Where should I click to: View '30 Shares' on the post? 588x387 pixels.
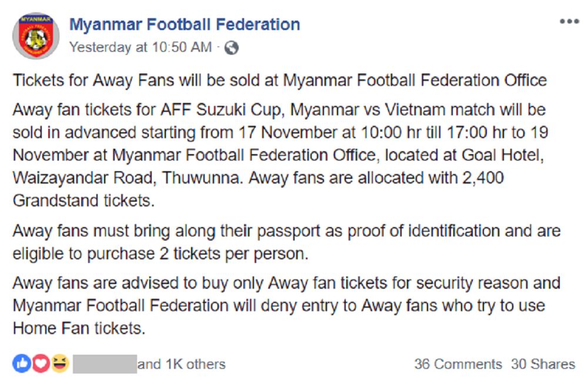pos(542,364)
